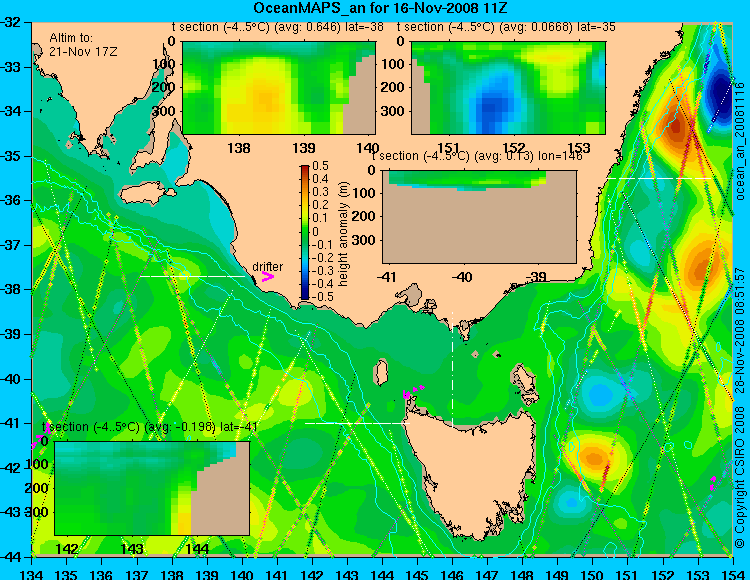Image resolution: width=750 pixels, height=580 pixels.
Task: Open the lat=-35 temperature section inset plot
Action: click(x=508, y=88)
